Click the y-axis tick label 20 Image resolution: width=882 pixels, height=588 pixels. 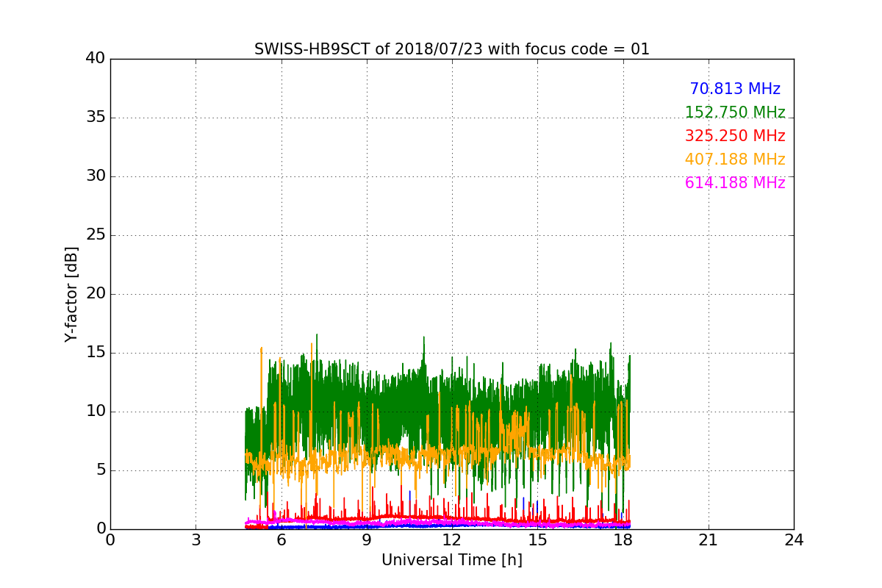(96, 294)
